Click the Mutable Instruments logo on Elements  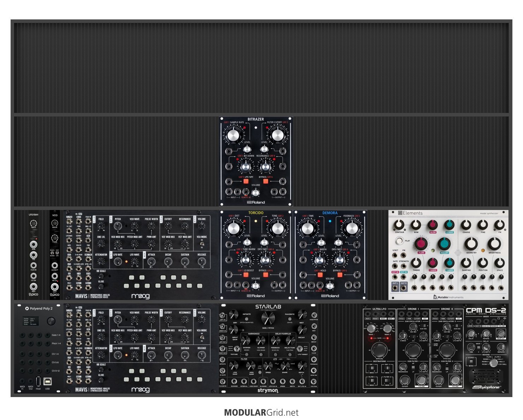pyautogui.click(x=448, y=297)
